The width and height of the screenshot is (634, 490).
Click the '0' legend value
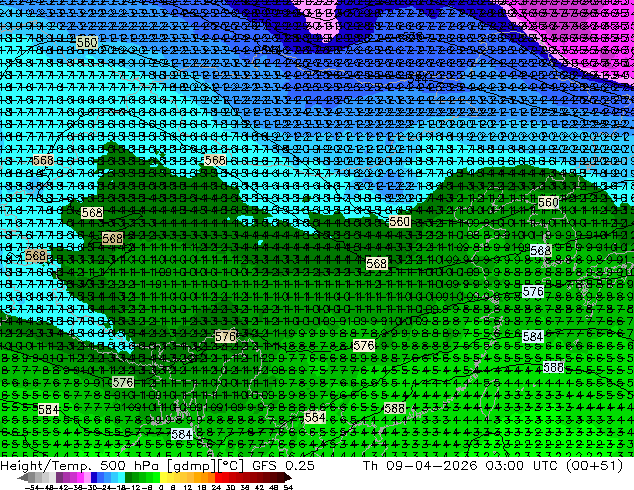point(161,487)
